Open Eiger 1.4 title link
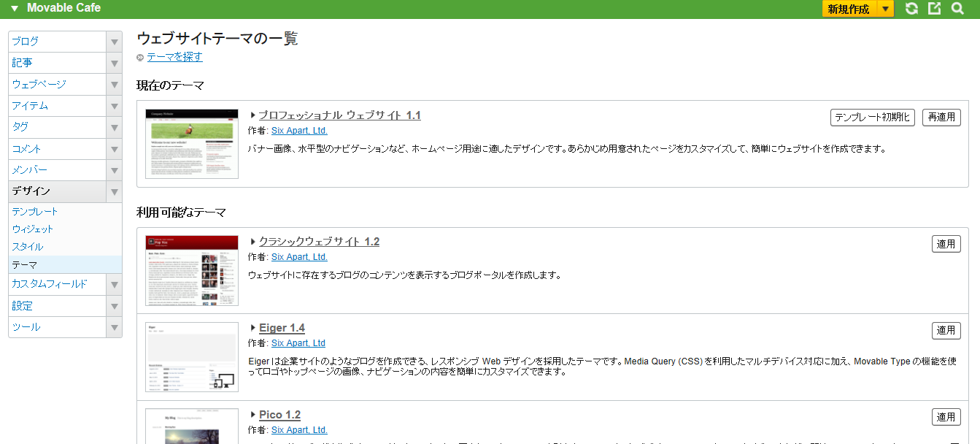Image resolution: width=980 pixels, height=444 pixels. pos(282,328)
